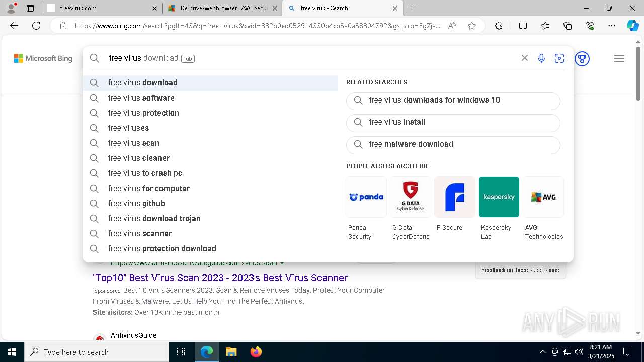Open Collections icon in toolbar
This screenshot has width=644, height=362.
tap(568, 26)
